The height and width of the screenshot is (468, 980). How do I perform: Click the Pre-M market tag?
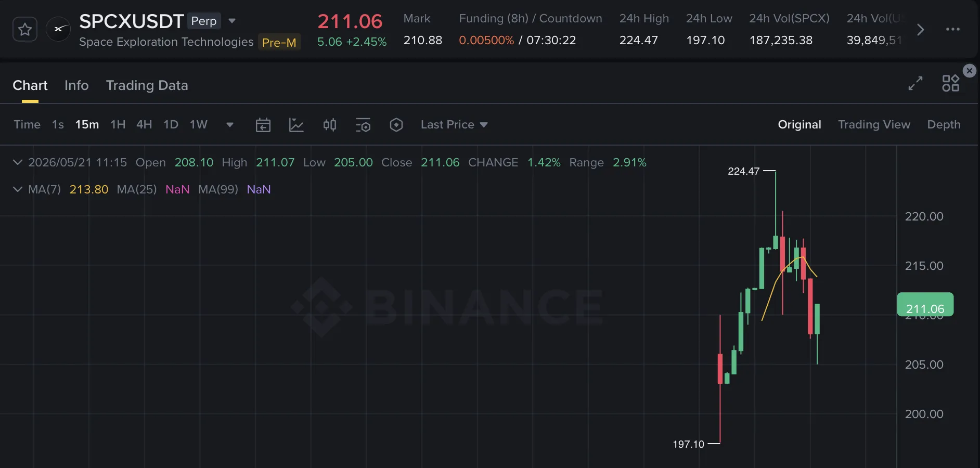(279, 42)
